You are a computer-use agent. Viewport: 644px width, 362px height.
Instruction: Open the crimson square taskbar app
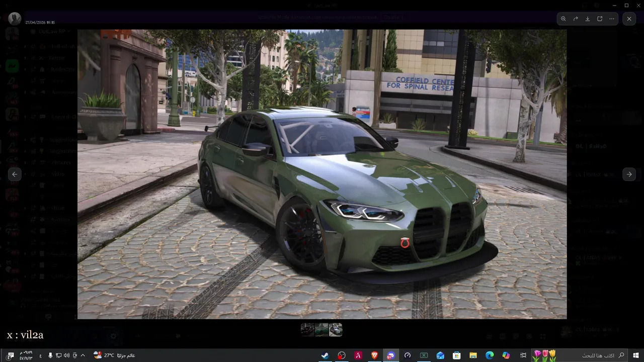coord(358,355)
